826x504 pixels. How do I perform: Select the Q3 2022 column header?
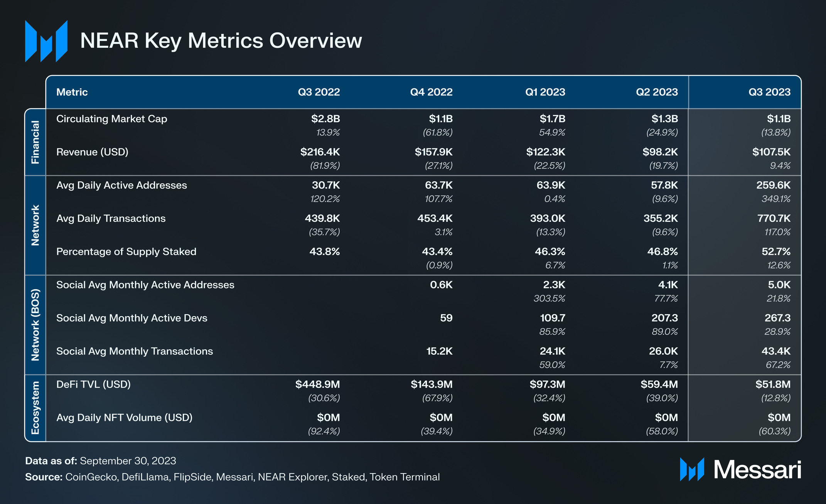click(319, 92)
